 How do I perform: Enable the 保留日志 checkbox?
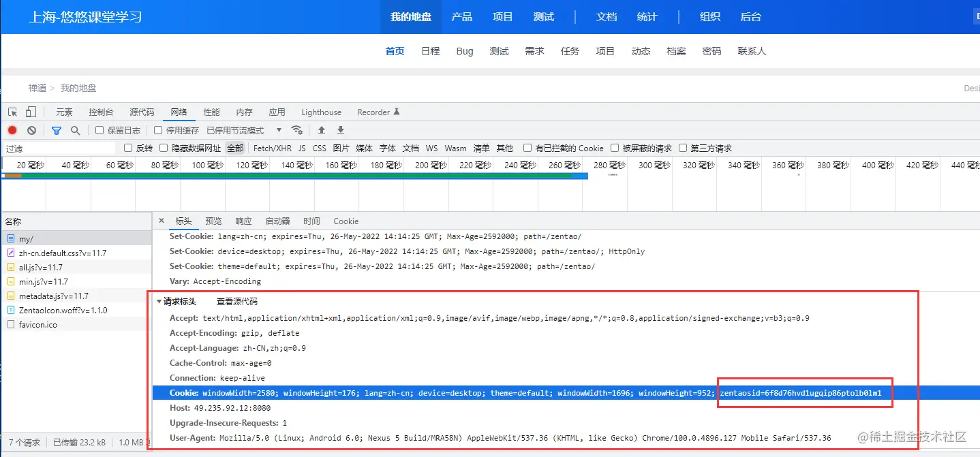[99, 130]
